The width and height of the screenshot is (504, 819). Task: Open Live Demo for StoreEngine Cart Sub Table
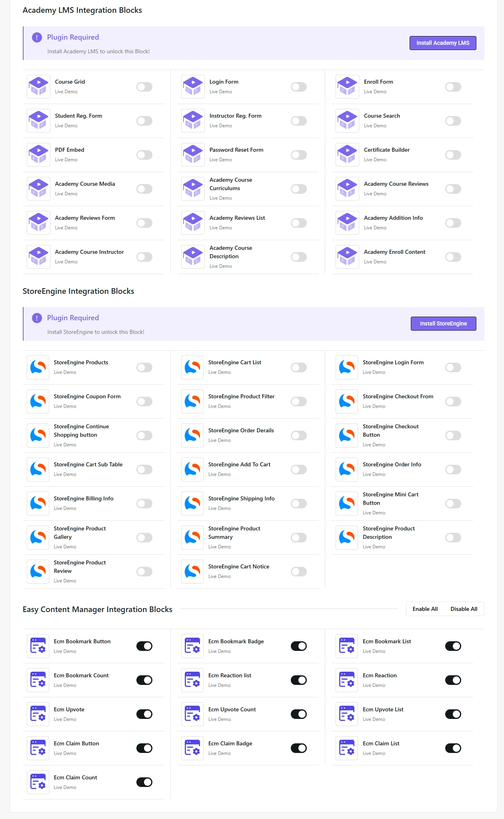click(65, 474)
